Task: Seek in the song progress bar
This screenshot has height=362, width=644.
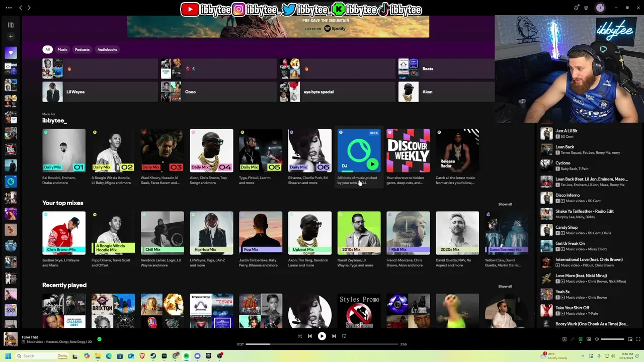Action: pyautogui.click(x=321, y=344)
